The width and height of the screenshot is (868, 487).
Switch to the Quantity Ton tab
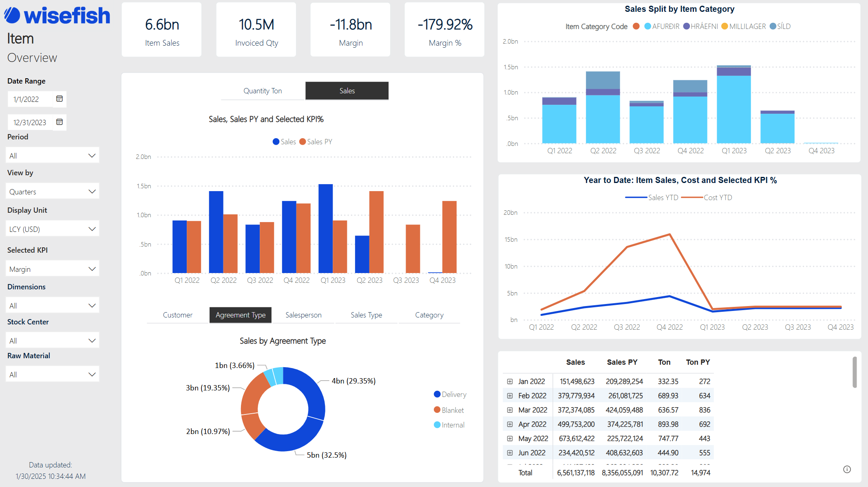pos(263,91)
